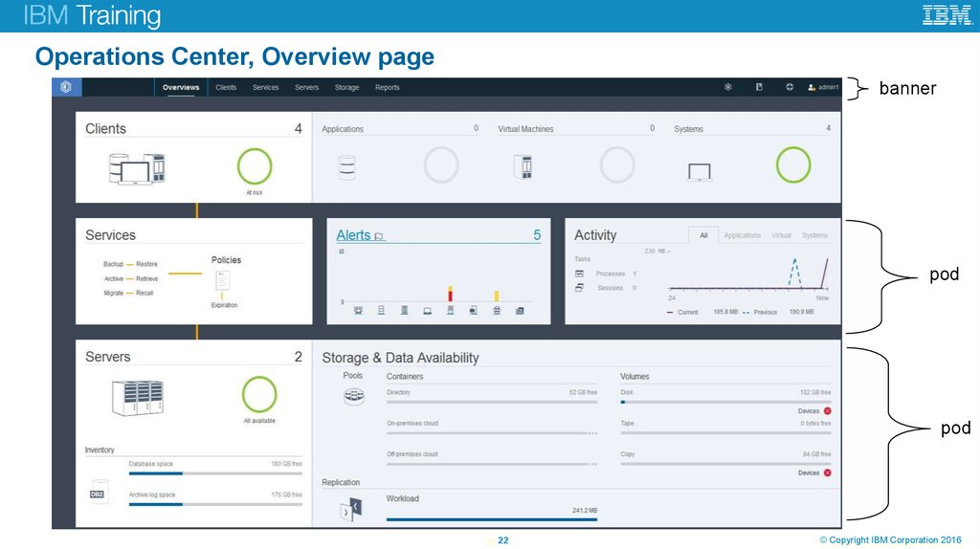Image resolution: width=980 pixels, height=549 pixels.
Task: Click the lone yellow alert bar
Action: (497, 296)
